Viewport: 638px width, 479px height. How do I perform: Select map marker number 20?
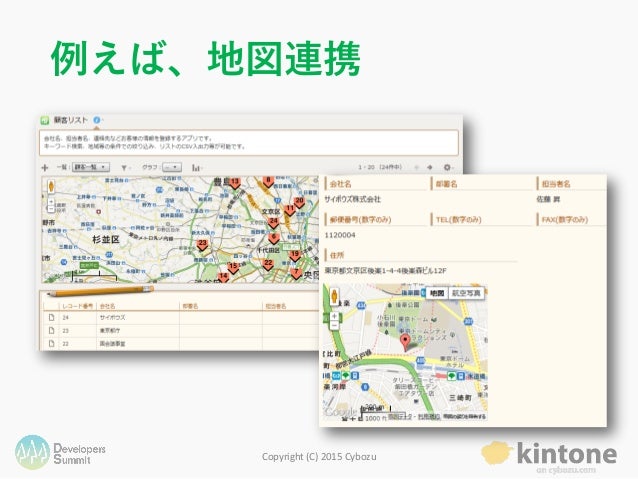click(299, 202)
